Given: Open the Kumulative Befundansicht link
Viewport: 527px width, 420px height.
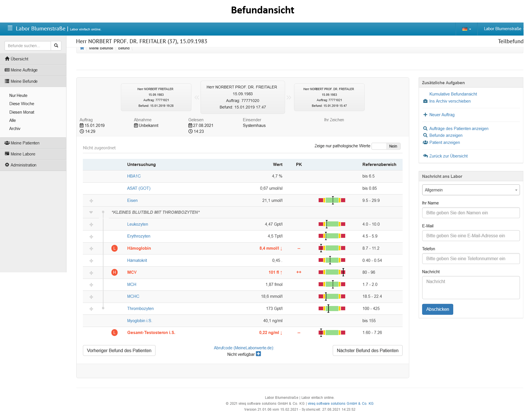Looking at the screenshot, I should (453, 94).
